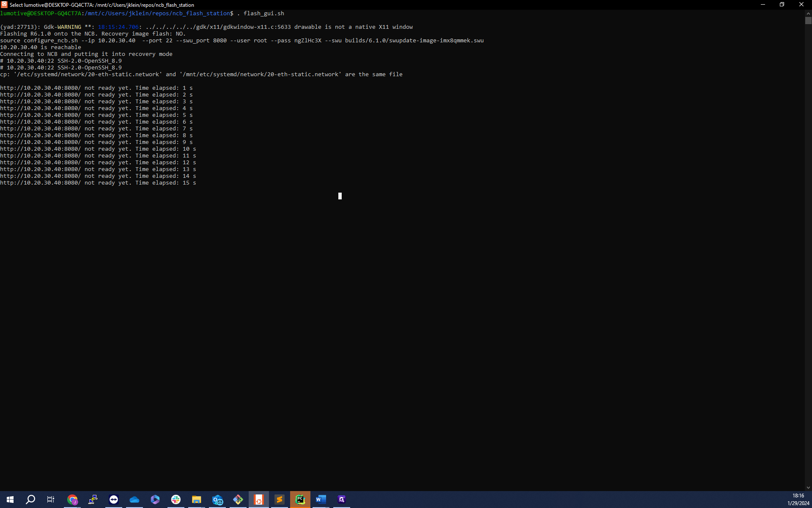Click 'swupdate-image-imx8qmmek.swu' filename
812x508 pixels.
[x=436, y=41]
